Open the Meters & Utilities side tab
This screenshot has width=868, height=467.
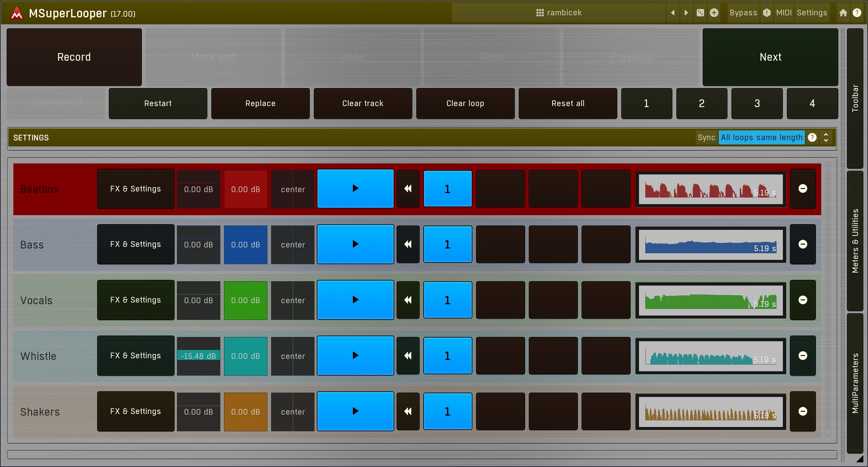pos(855,241)
